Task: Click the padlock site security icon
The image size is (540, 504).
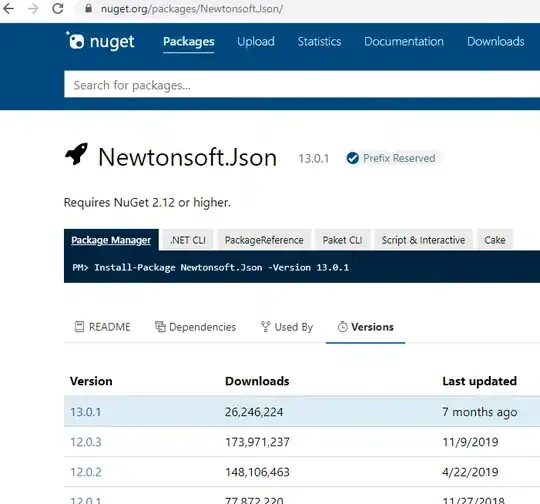Action: (89, 8)
